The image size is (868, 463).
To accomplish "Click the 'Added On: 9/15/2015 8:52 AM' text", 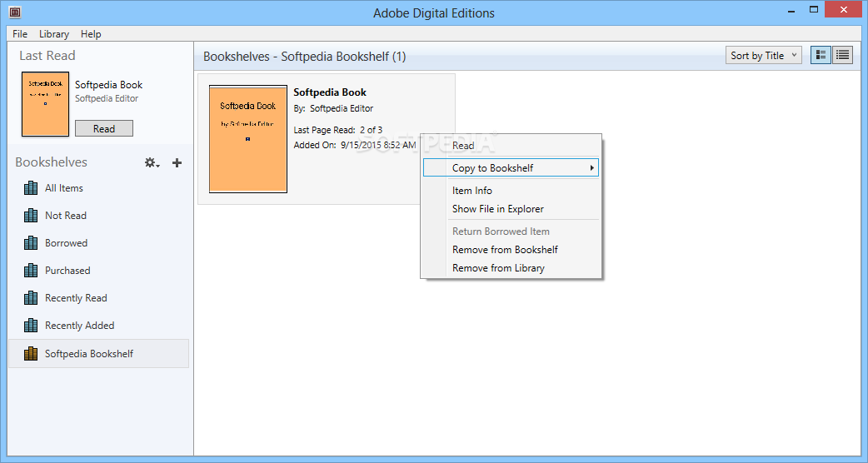I will (355, 145).
